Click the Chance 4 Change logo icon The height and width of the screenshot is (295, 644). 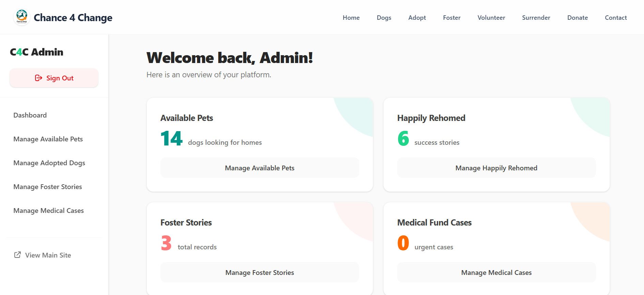coord(22,17)
